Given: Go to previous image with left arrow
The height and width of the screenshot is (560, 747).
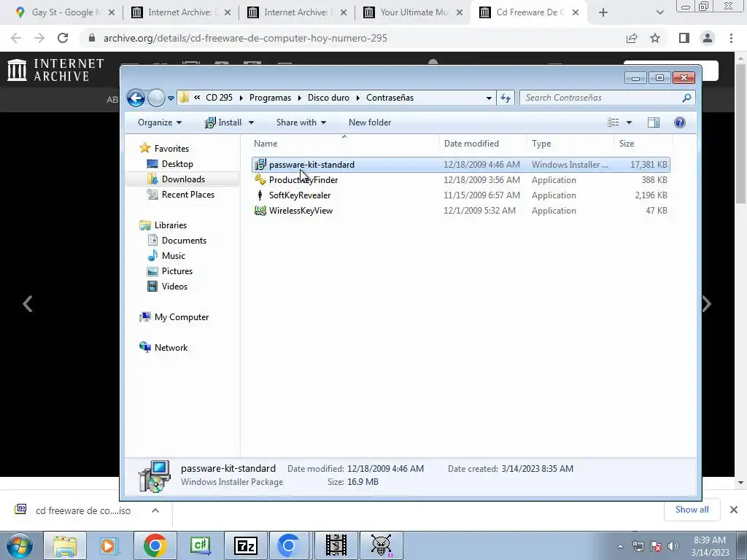Looking at the screenshot, I should point(28,304).
